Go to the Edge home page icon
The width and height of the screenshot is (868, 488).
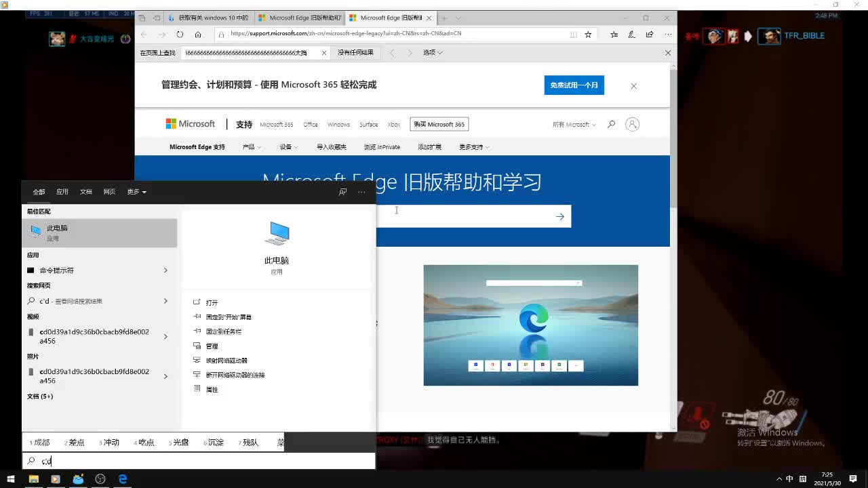(x=198, y=34)
